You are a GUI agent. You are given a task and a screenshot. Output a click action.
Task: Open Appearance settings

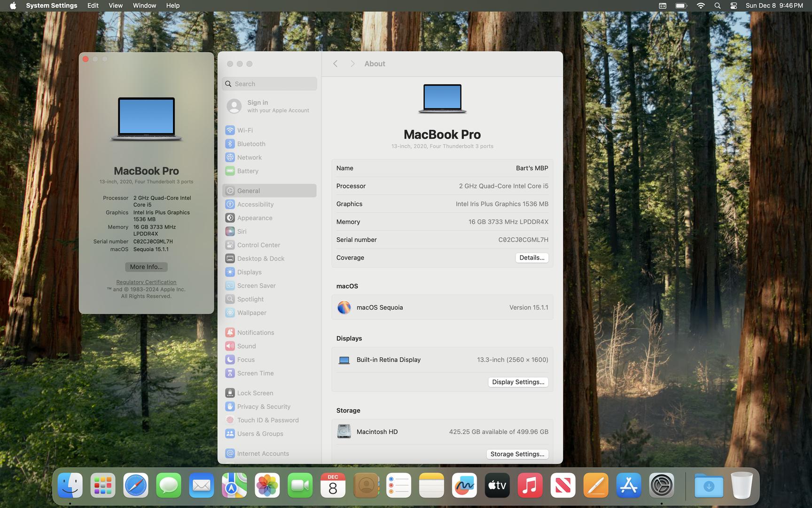[x=269, y=218]
